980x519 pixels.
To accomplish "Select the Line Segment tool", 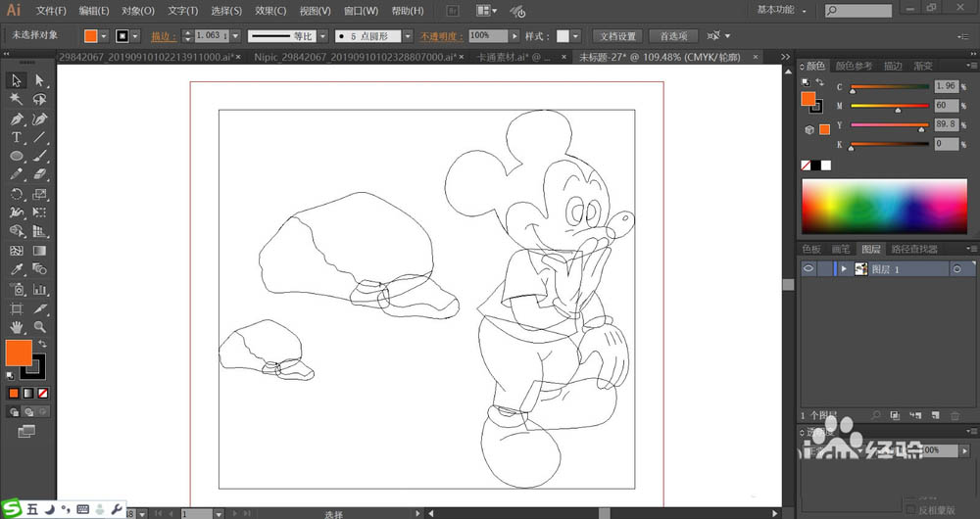I will (39, 137).
